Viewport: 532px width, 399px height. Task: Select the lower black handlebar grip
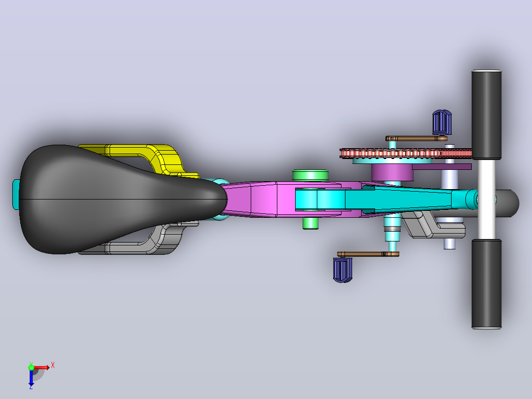tap(486, 284)
